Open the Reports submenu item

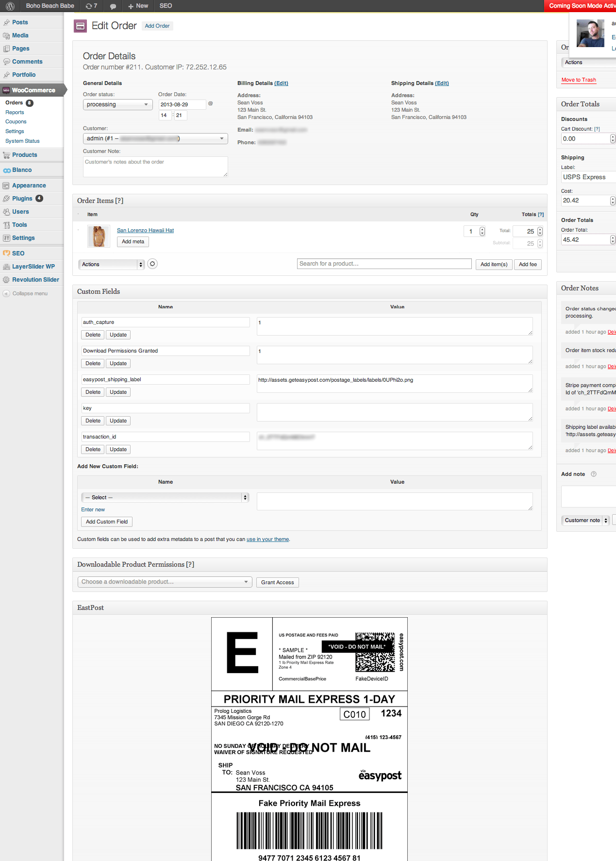[x=15, y=112]
